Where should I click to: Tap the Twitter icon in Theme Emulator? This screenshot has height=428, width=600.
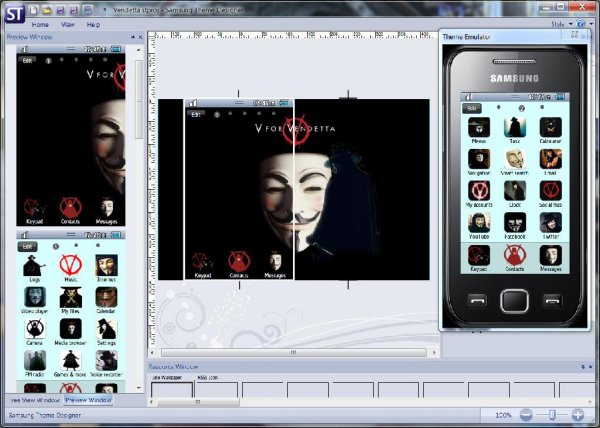[551, 226]
